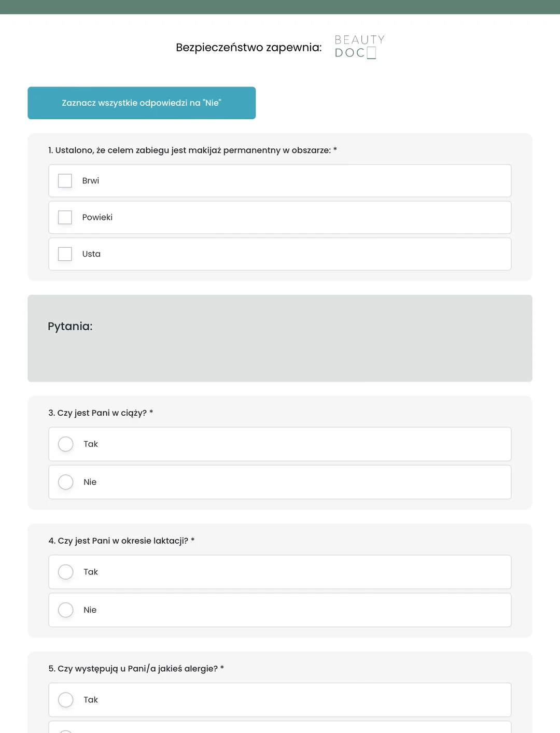Click the Beauty Doc logo
560x733 pixels.
point(359,47)
